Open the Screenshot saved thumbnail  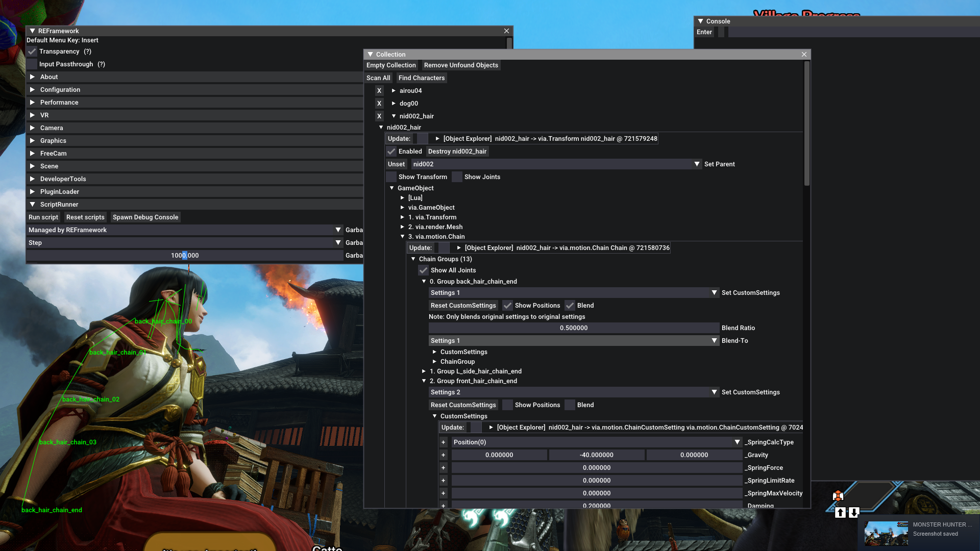tap(886, 533)
